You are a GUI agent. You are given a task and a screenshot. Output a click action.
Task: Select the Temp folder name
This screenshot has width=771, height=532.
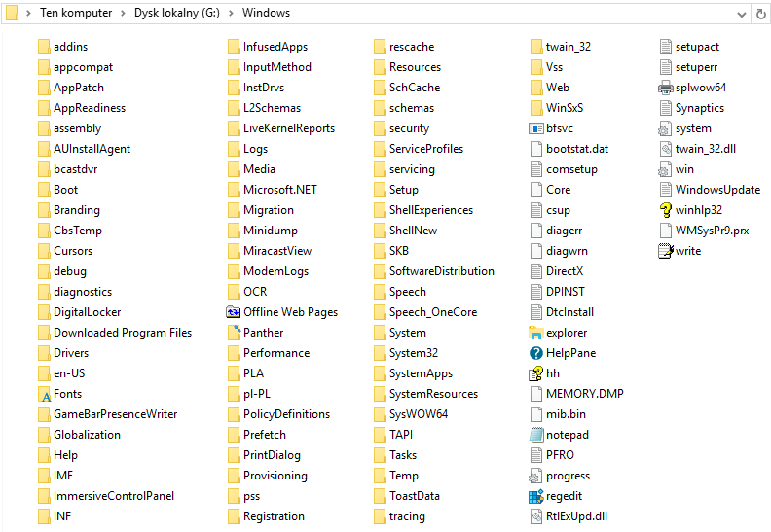point(404,476)
